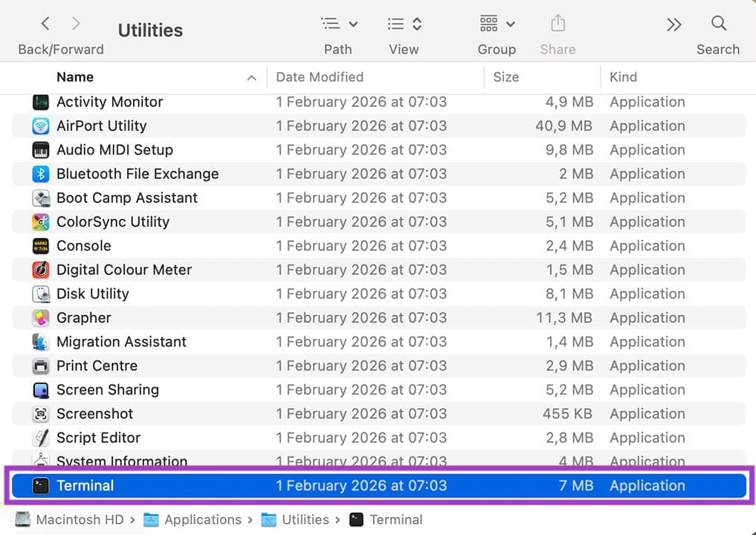Select the Screenshot name
Screen dimensions: 756x535
(95, 414)
